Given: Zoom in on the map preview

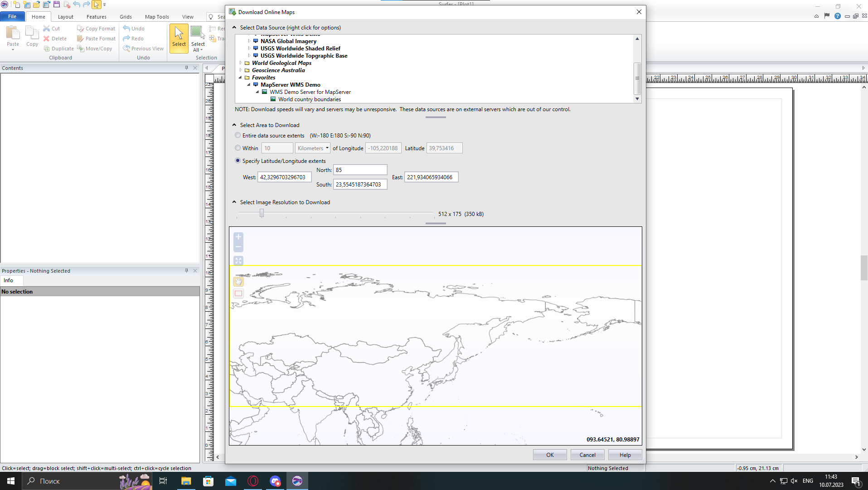Looking at the screenshot, I should 238,237.
